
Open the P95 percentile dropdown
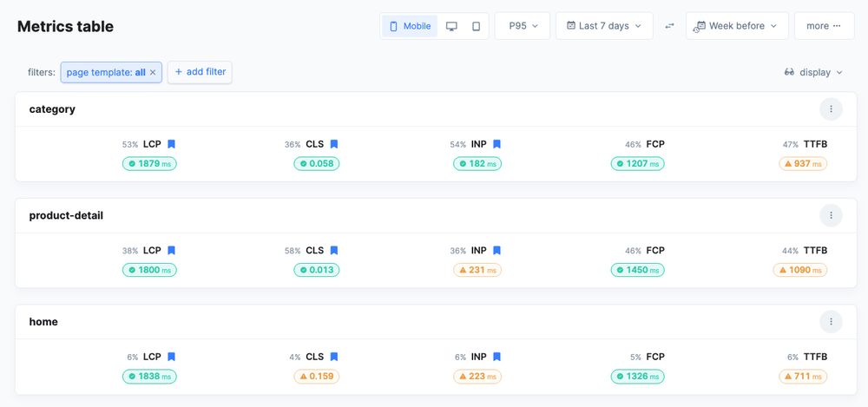[522, 26]
